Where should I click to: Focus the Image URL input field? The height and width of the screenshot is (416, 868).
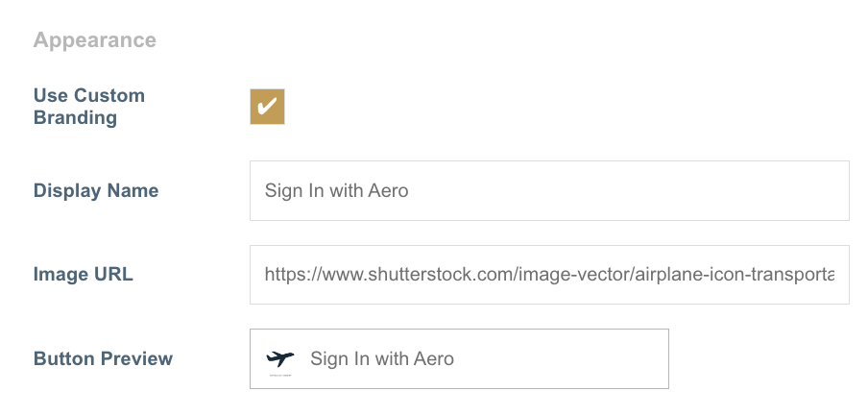click(548, 275)
